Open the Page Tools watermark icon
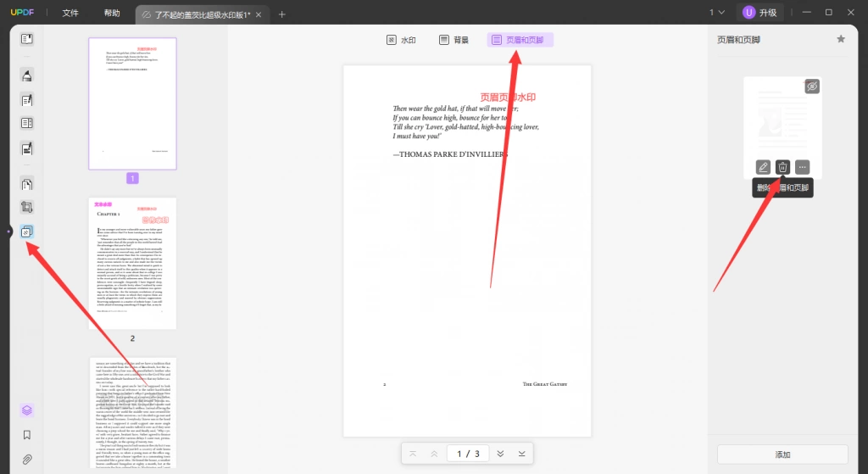Viewport: 868px width, 474px height. (x=26, y=231)
